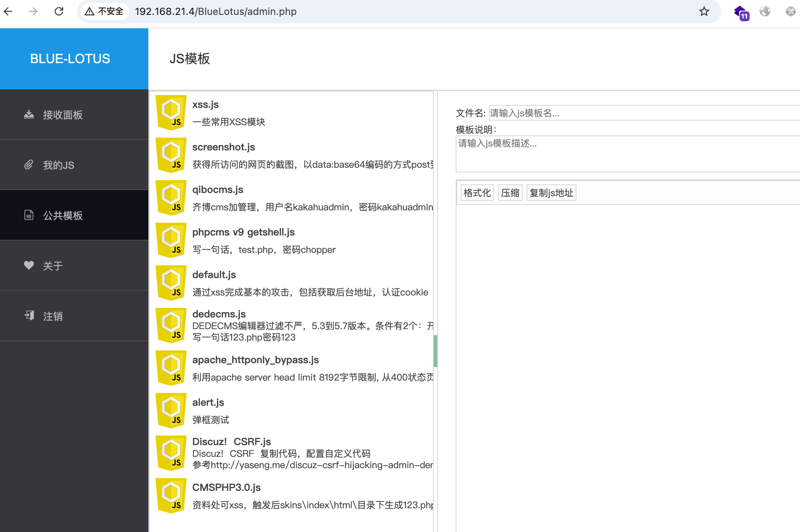This screenshot has width=800, height=532.
Task: Click the heart icon beside 关于
Action: point(29,265)
